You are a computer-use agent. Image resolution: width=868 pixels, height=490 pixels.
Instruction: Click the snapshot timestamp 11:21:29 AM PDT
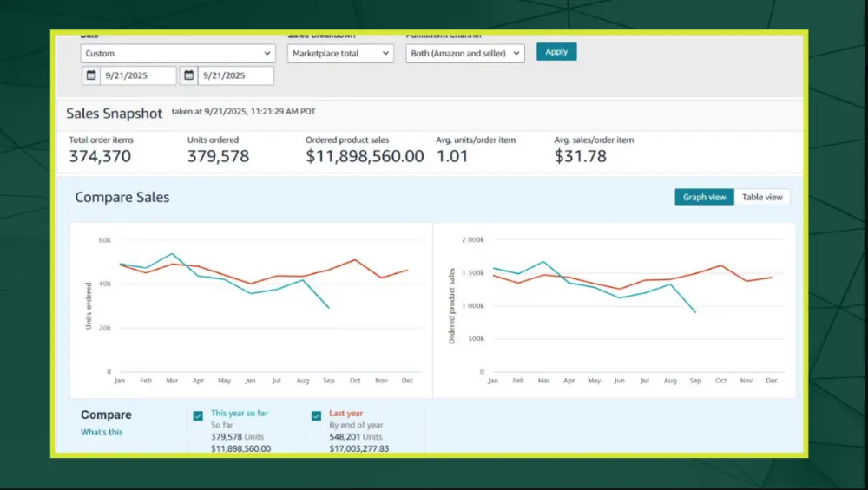[283, 111]
